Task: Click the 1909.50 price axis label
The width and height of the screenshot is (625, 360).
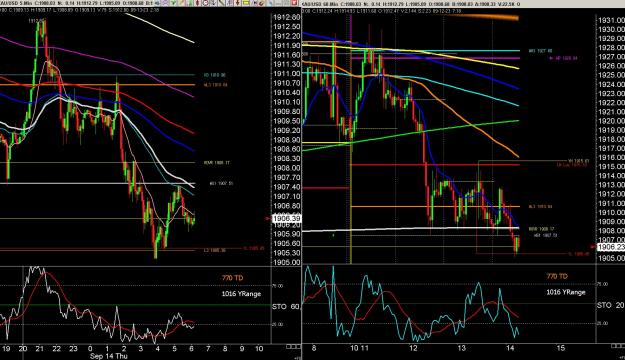Action: [x=286, y=121]
